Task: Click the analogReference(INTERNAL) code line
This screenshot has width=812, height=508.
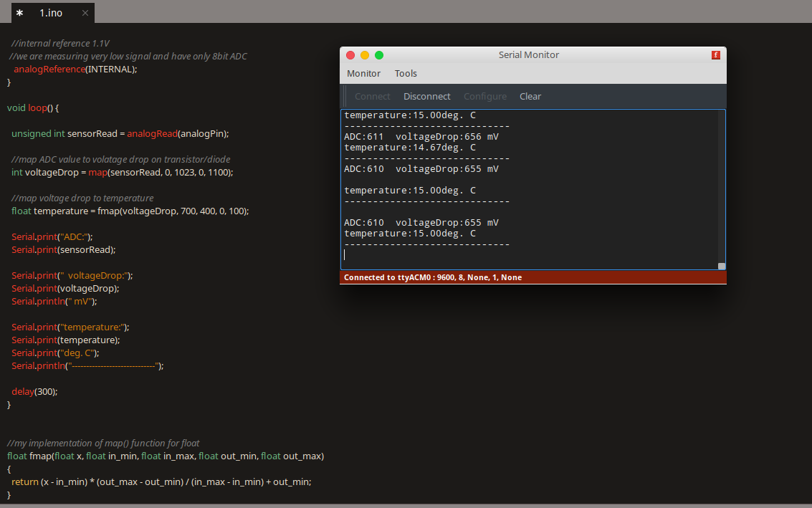Action: pyautogui.click(x=75, y=70)
